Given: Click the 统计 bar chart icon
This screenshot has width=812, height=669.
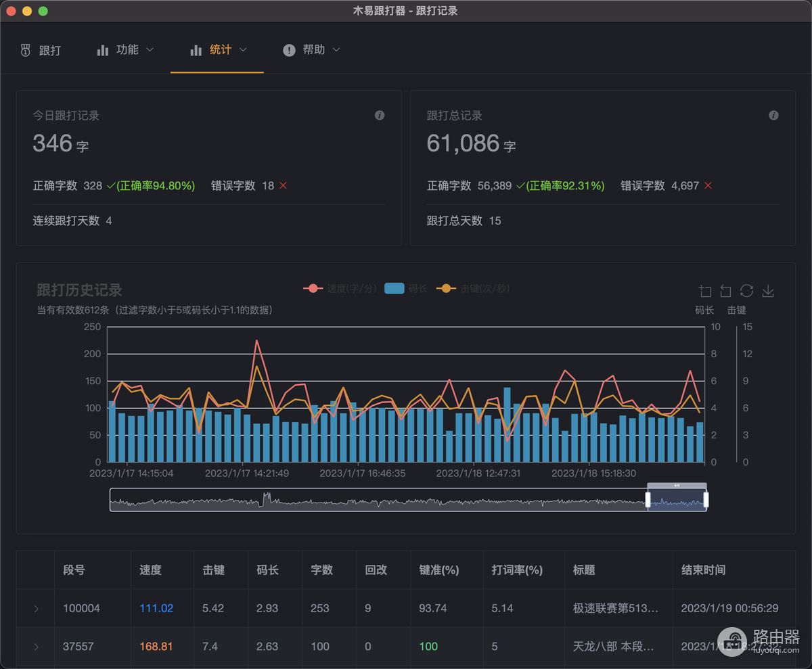Looking at the screenshot, I should pos(196,50).
